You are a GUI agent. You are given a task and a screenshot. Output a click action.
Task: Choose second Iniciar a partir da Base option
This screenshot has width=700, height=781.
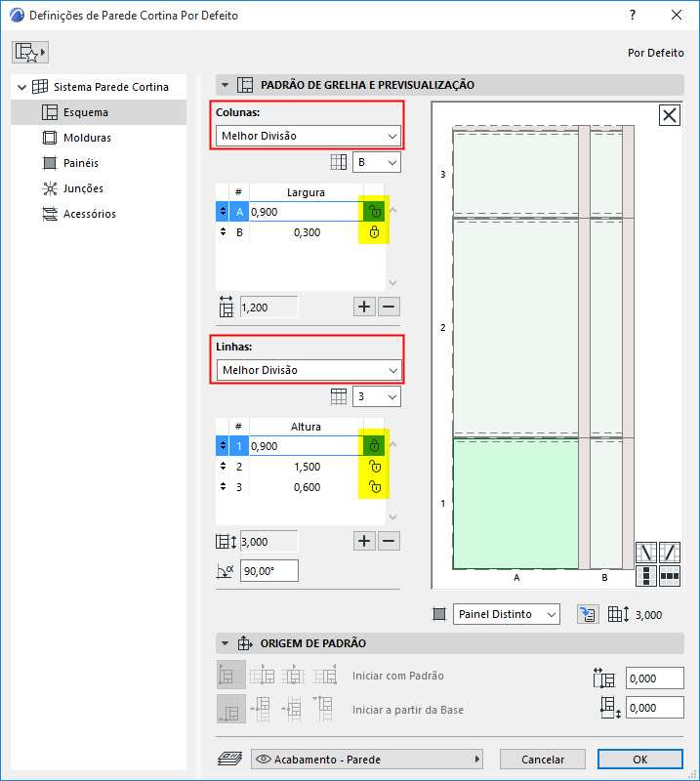261,709
